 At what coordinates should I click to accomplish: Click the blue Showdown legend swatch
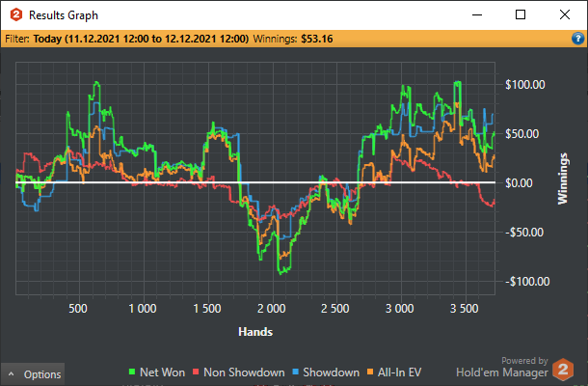pyautogui.click(x=296, y=372)
